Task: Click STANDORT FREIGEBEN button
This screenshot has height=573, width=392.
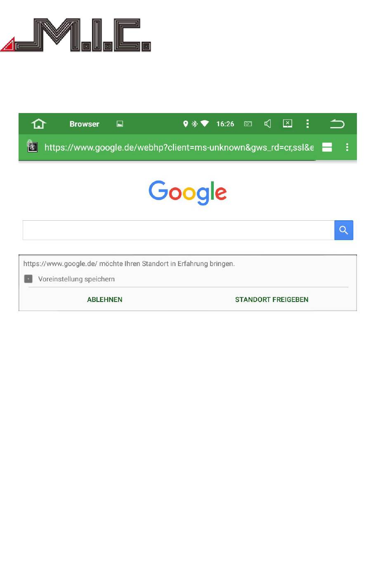Action: pyautogui.click(x=272, y=299)
